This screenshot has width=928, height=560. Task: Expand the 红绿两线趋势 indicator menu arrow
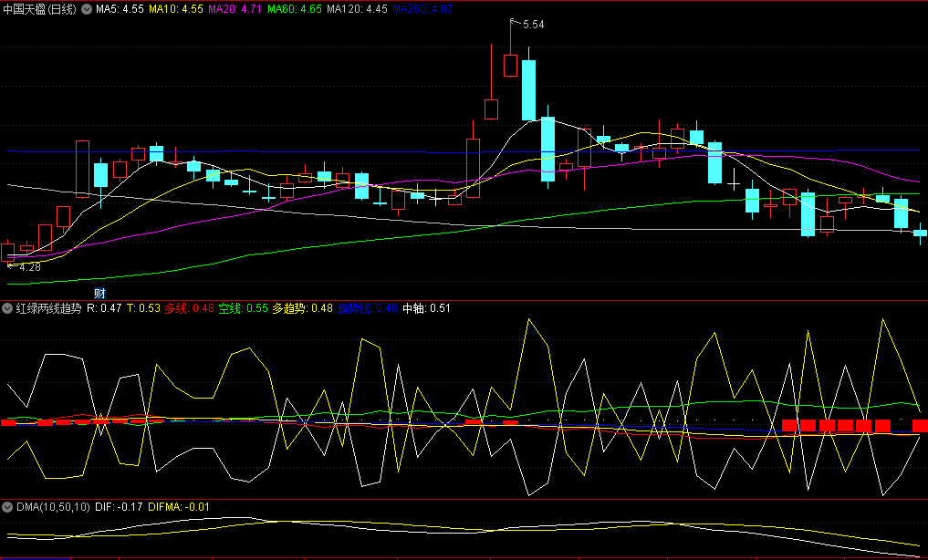click(x=7, y=308)
